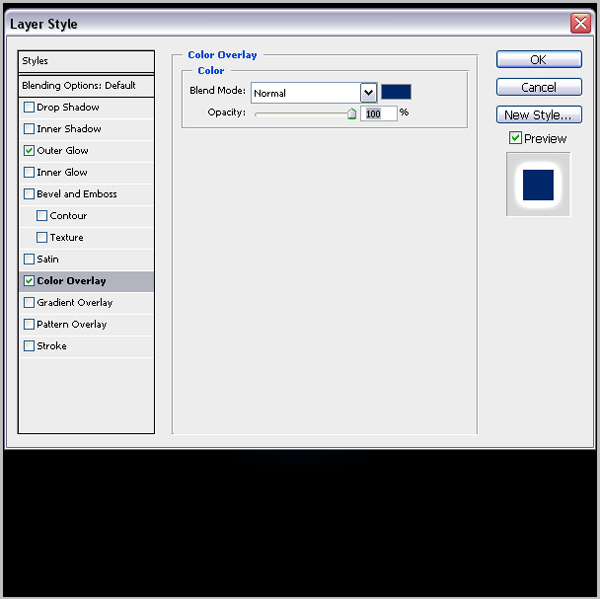Image resolution: width=600 pixels, height=599 pixels.
Task: Select the Inner Glow label
Action: [62, 172]
